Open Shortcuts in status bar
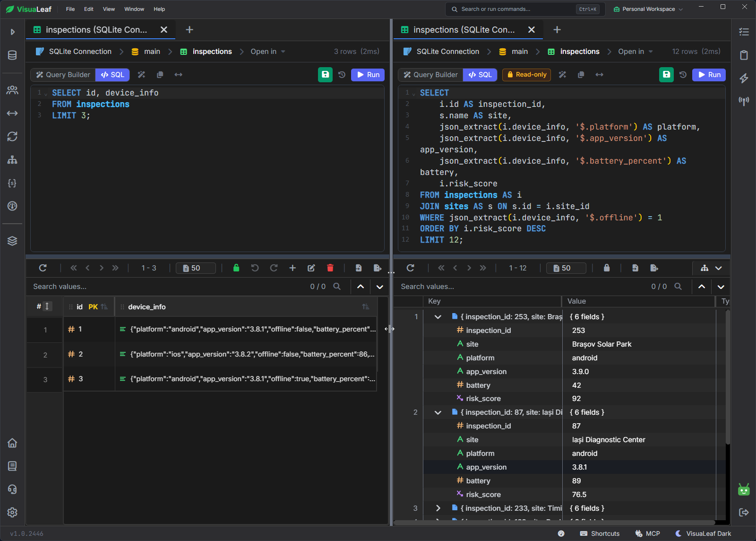This screenshot has height=541, width=756. click(600, 533)
